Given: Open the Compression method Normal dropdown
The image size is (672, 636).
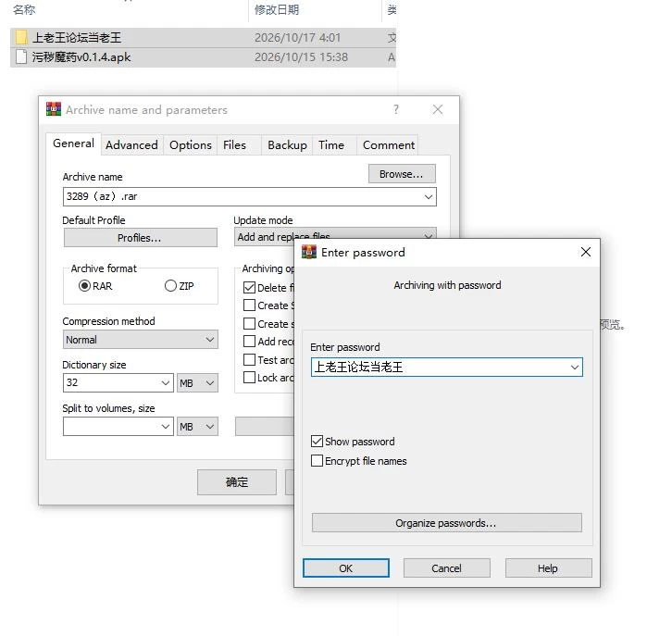Looking at the screenshot, I should coord(210,340).
